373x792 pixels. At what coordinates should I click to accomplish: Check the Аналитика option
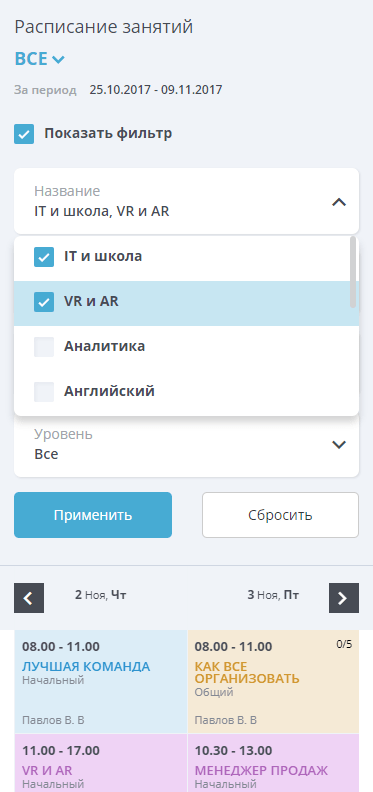[x=44, y=346]
